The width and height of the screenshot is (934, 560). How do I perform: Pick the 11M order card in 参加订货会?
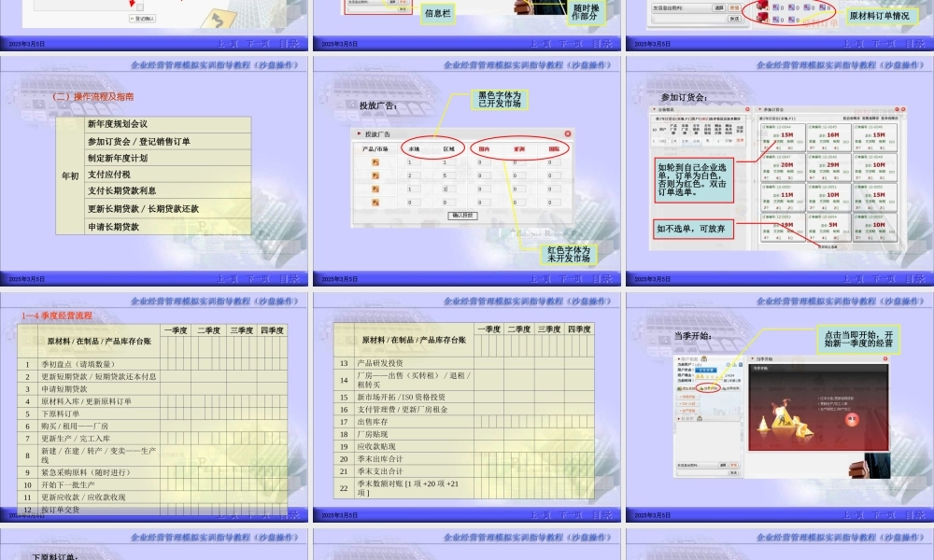(x=784, y=197)
